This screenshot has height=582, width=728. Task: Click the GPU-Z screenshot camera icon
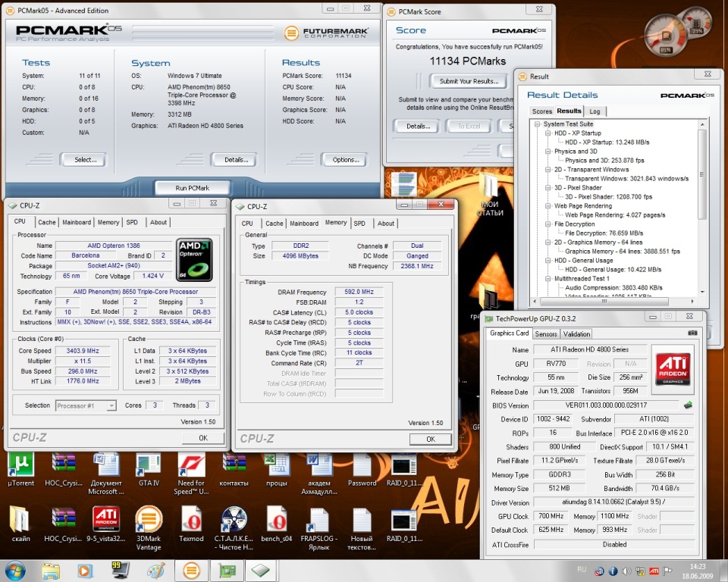pyautogui.click(x=692, y=333)
